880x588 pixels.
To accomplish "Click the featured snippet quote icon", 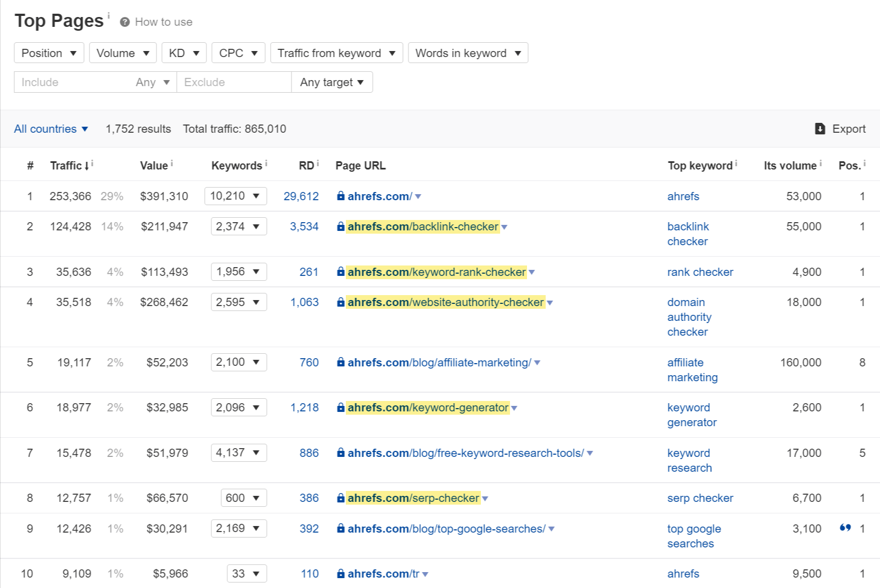I will (x=845, y=528).
